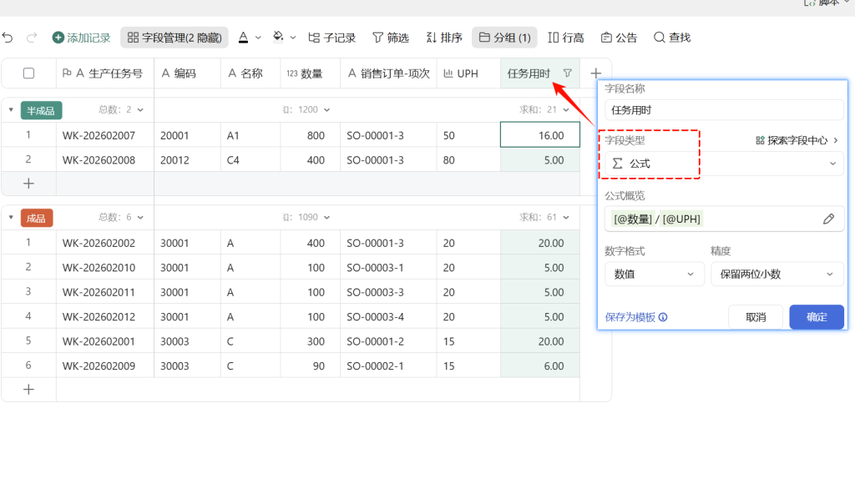Select the 生产任务号 column header
The height and width of the screenshot is (504, 855).
pos(105,73)
